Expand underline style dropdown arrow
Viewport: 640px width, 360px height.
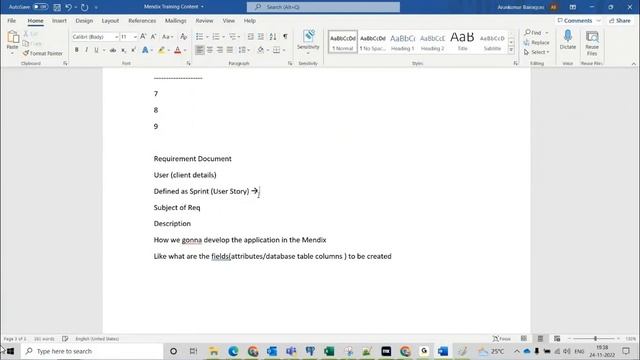point(104,50)
